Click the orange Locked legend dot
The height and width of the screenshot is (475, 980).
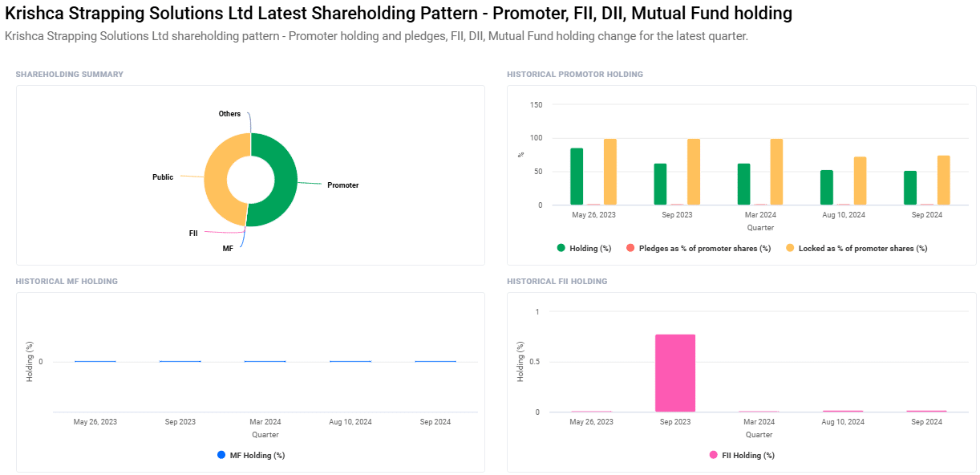[x=790, y=248]
